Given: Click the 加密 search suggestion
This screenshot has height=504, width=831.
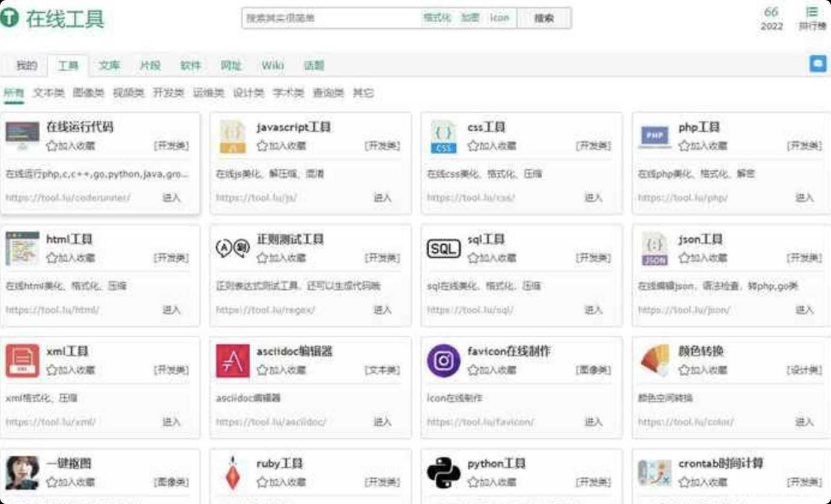Looking at the screenshot, I should [x=470, y=18].
